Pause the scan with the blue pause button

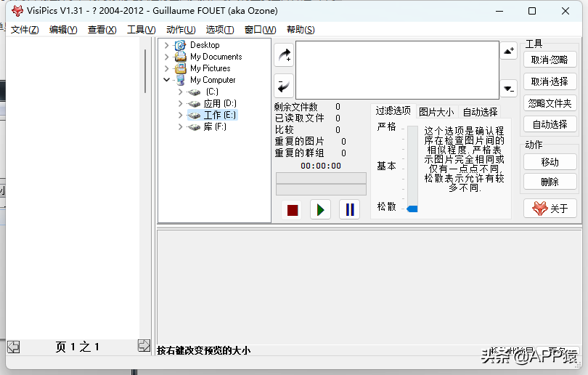point(350,210)
